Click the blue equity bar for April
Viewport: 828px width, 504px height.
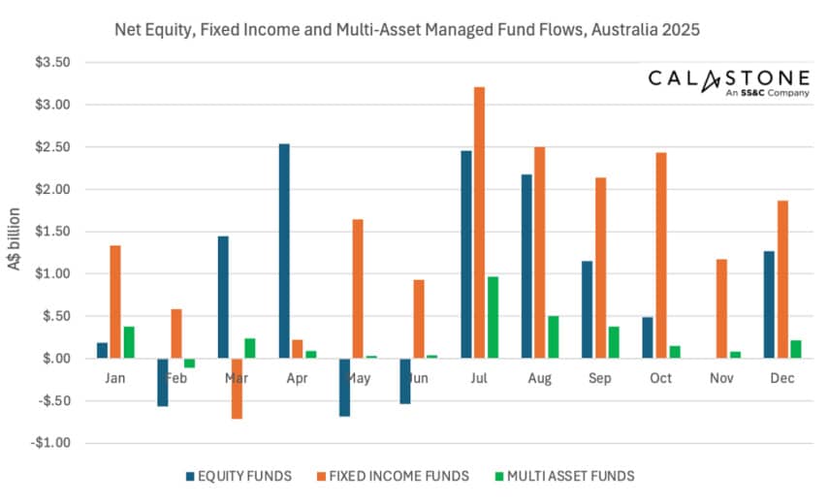coord(283,251)
